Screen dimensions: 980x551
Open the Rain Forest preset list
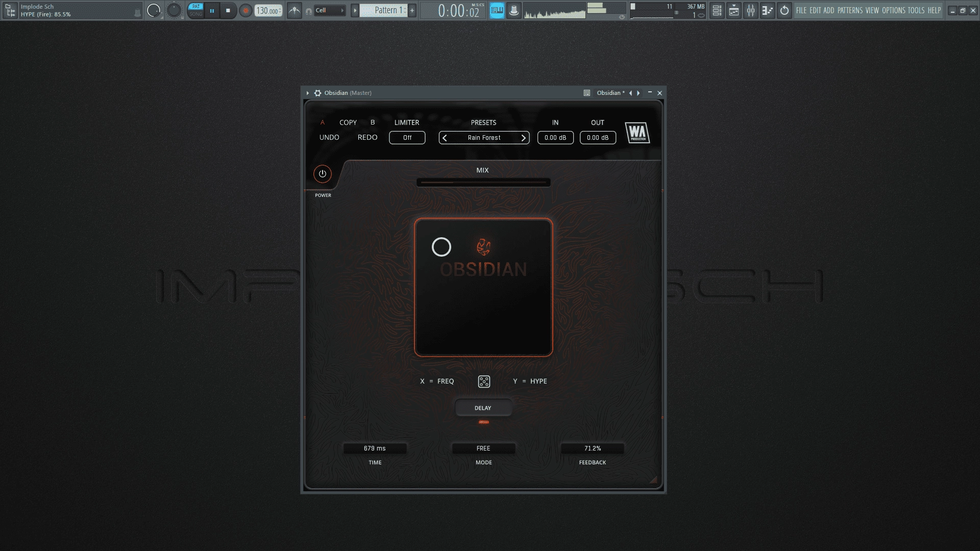(484, 138)
